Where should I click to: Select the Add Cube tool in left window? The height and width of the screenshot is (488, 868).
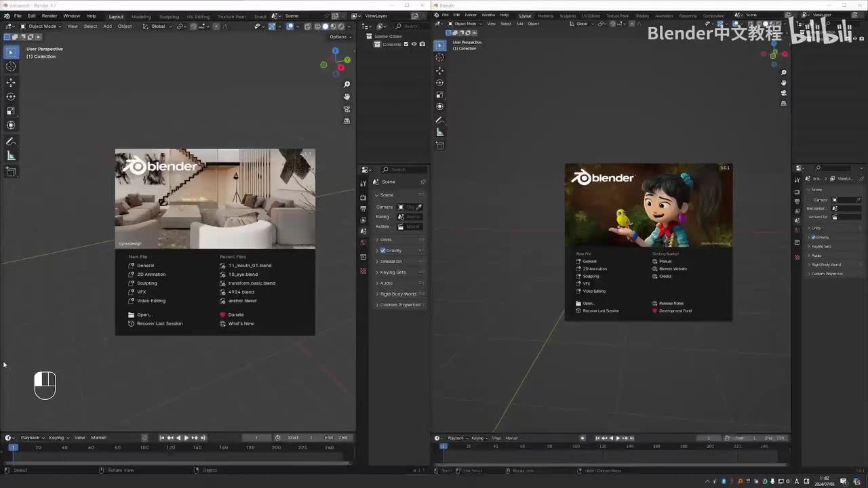coord(11,172)
